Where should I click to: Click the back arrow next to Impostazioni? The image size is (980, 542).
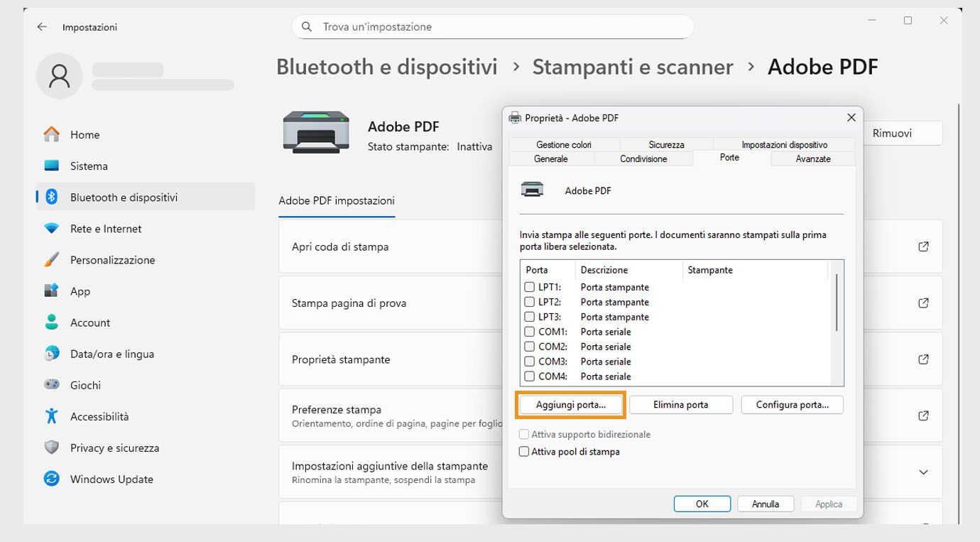pos(41,26)
